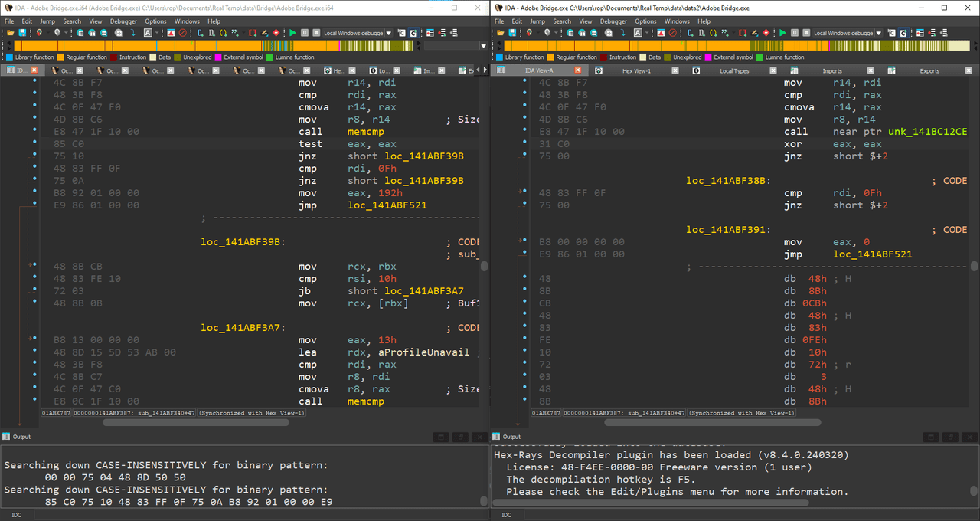Open the Debugger menu in left IDA window
The image size is (980, 521).
pyautogui.click(x=123, y=21)
